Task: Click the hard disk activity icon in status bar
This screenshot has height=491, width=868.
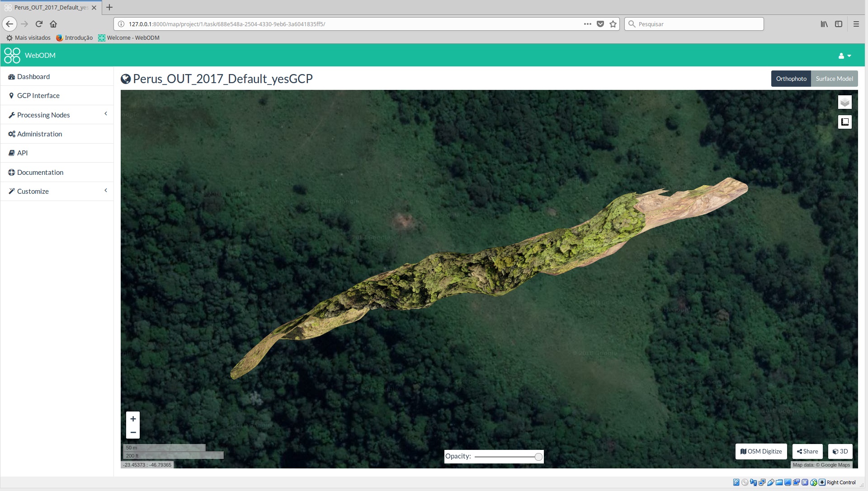Action: click(x=736, y=482)
